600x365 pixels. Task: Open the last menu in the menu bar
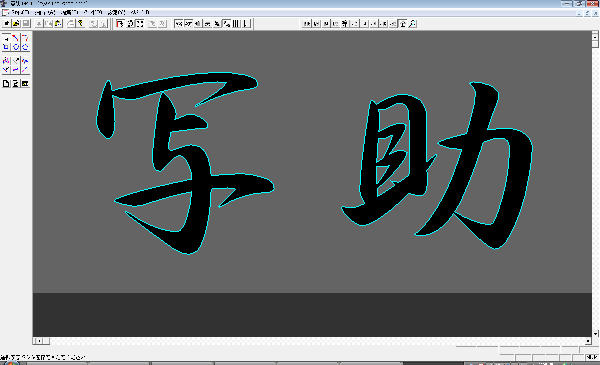pyautogui.click(x=140, y=13)
